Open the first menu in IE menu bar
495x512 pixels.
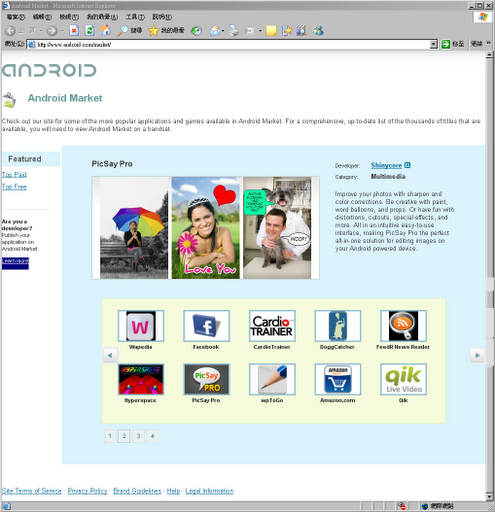point(16,17)
